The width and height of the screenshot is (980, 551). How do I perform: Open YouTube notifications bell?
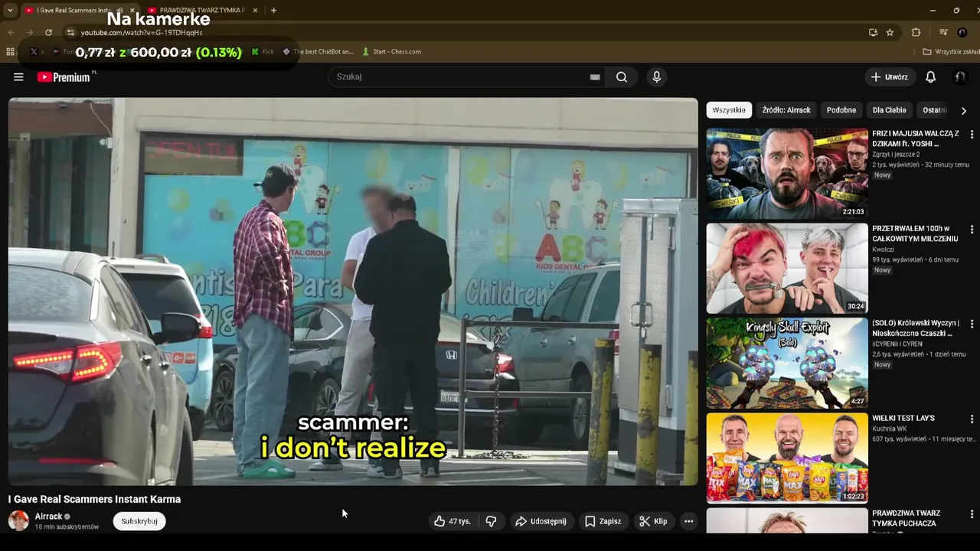[x=930, y=77]
